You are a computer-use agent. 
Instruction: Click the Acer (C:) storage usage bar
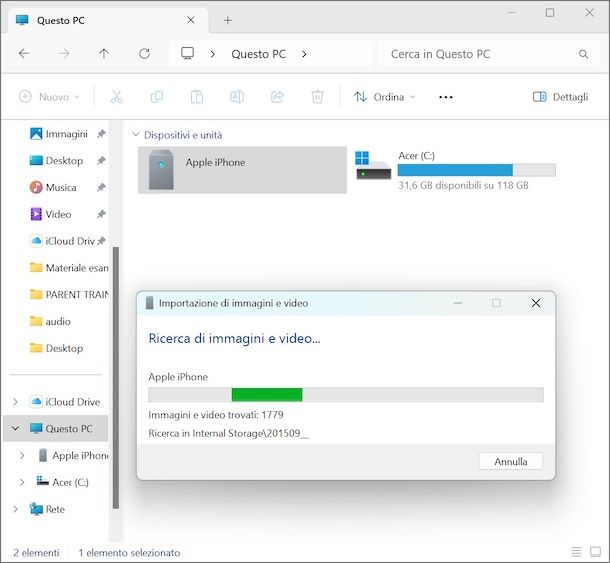477,170
